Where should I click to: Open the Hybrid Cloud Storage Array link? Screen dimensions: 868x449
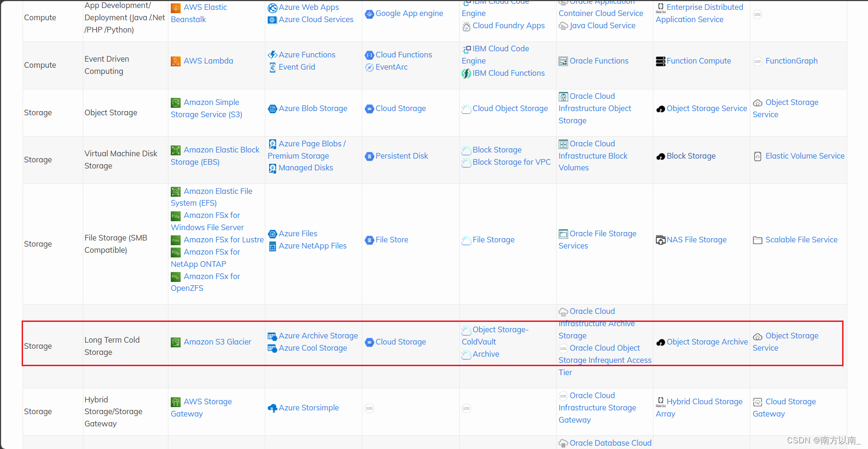[699, 408]
